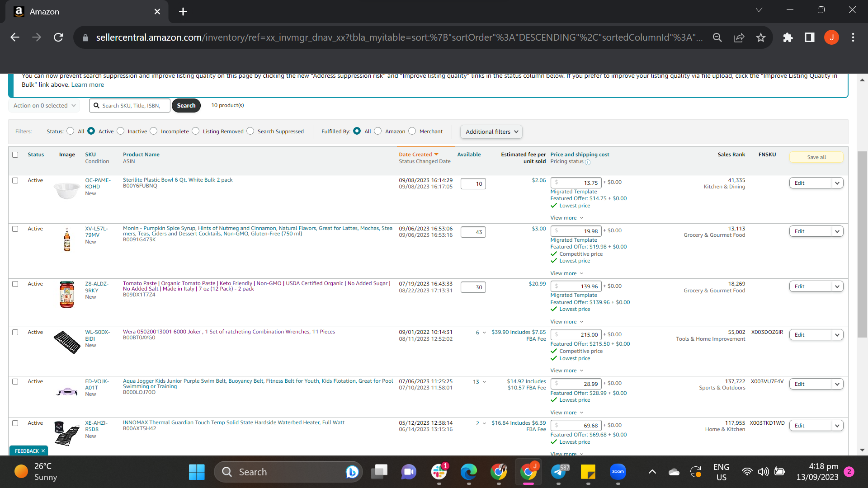
Task: Check the Wera Joker wrenches row checkbox
Action: click(15, 333)
